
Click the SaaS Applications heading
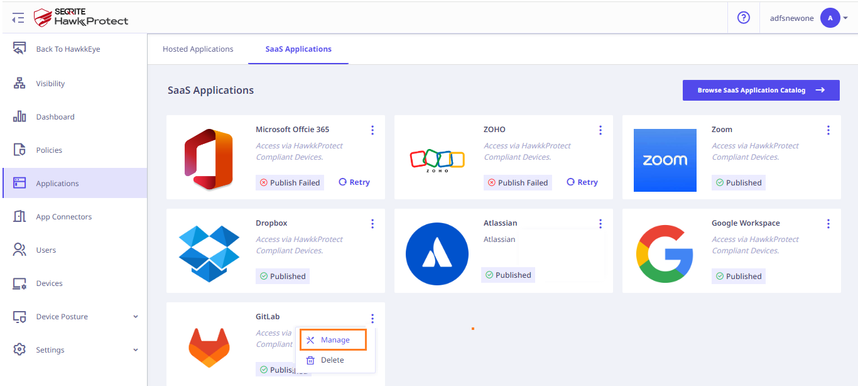(x=211, y=90)
